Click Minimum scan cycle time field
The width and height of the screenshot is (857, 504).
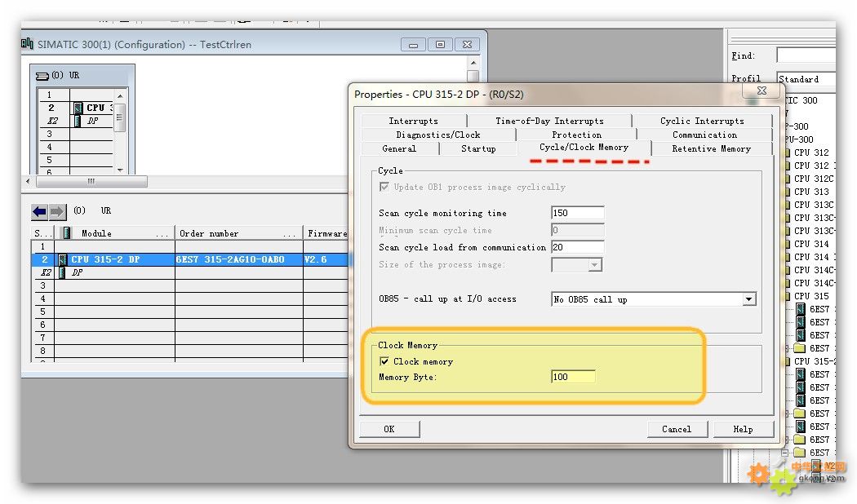577,231
